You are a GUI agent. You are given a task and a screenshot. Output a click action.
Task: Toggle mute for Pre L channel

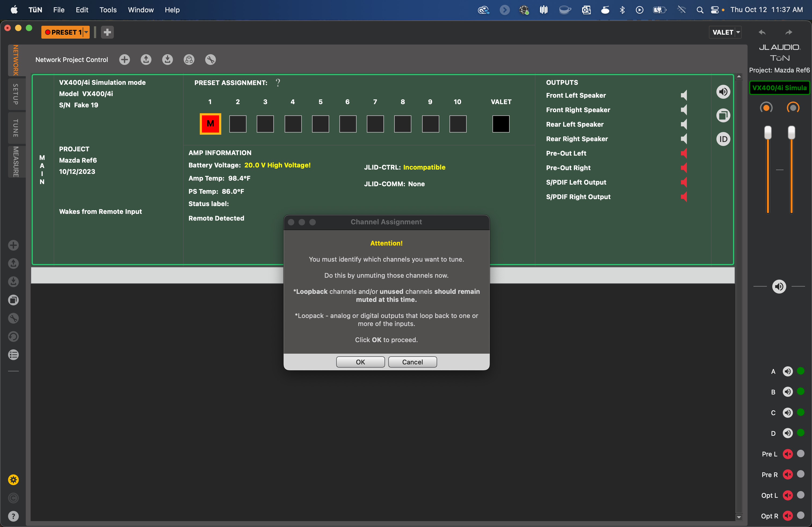tap(788, 454)
